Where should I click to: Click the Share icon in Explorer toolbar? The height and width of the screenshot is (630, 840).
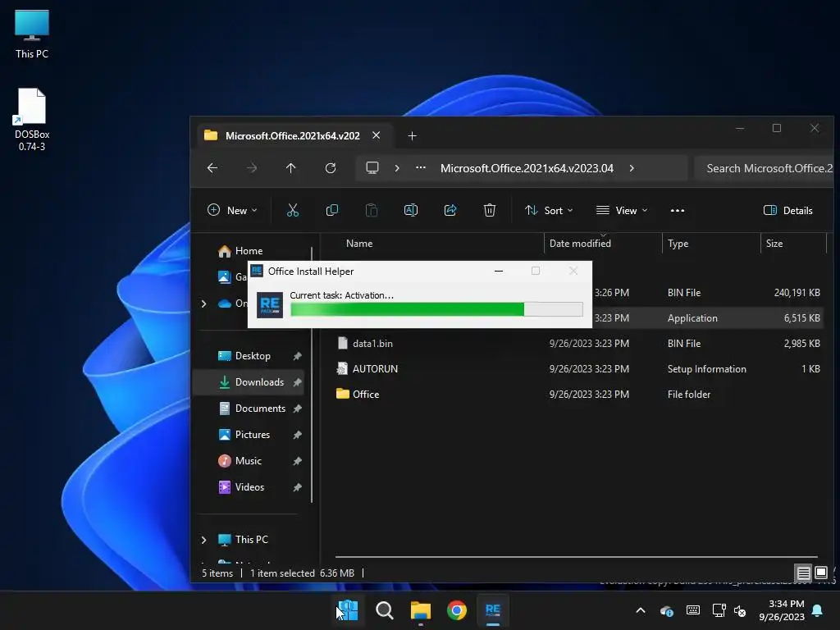click(450, 211)
